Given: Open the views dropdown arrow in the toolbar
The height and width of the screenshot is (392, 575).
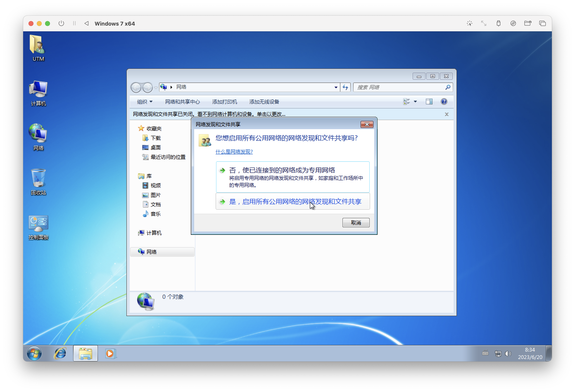Looking at the screenshot, I should [x=415, y=102].
